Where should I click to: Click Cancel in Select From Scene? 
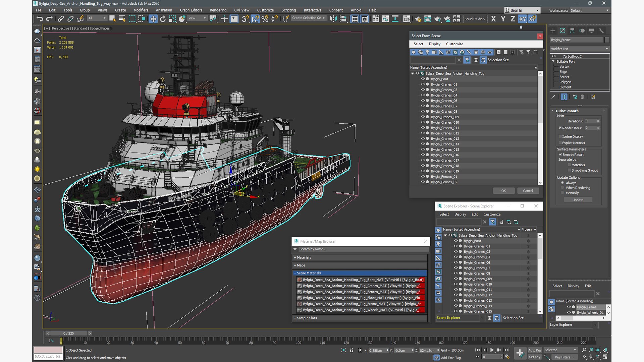pyautogui.click(x=528, y=191)
